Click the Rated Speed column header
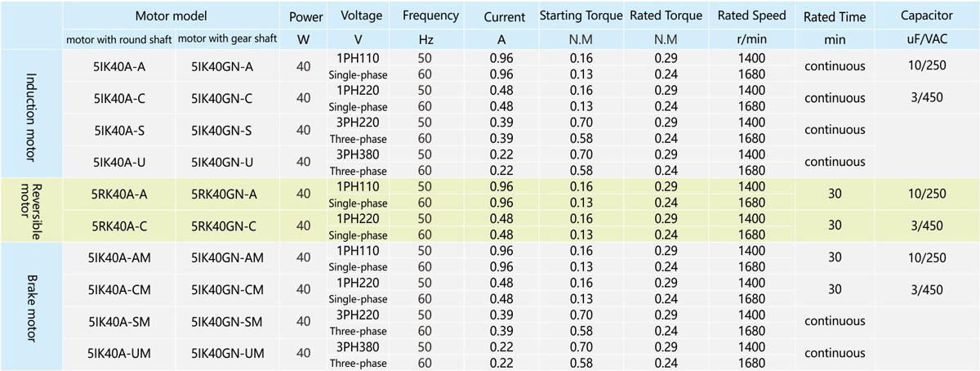 (x=751, y=16)
